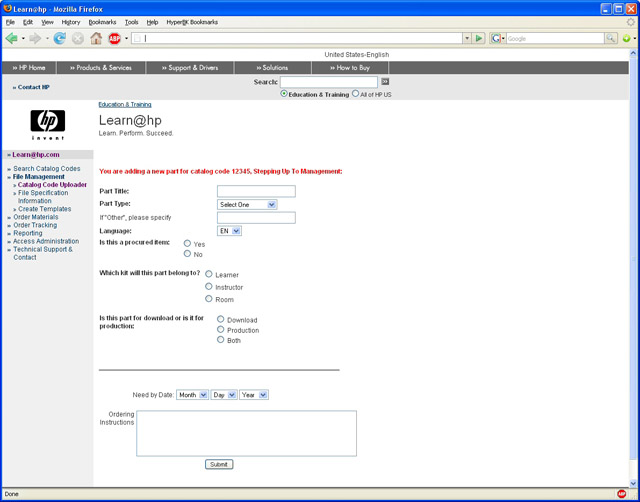Click the HP site Search text field

point(329,82)
